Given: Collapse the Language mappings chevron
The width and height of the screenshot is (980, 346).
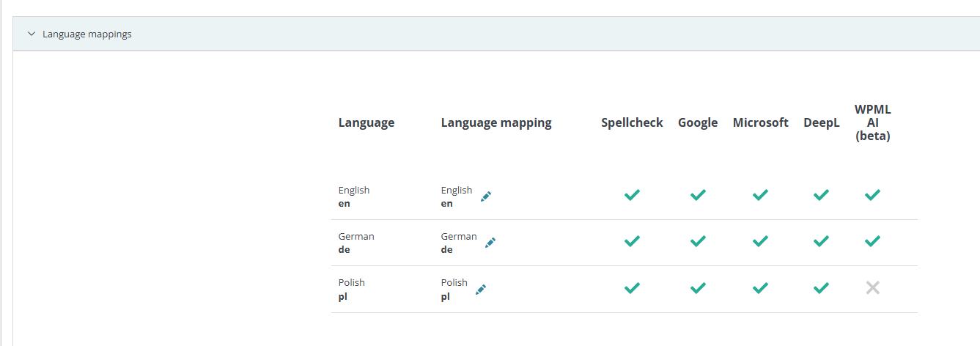Looking at the screenshot, I should [x=32, y=34].
